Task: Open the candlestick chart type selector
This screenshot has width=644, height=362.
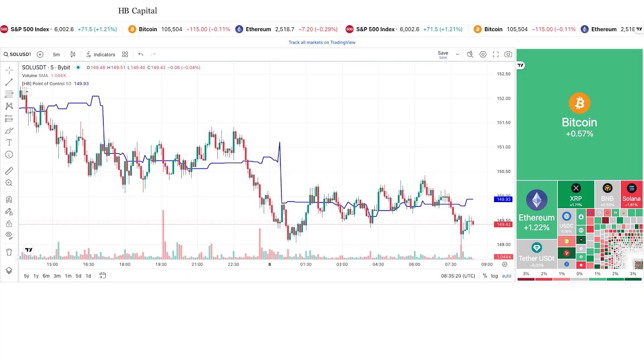Action: [x=73, y=54]
